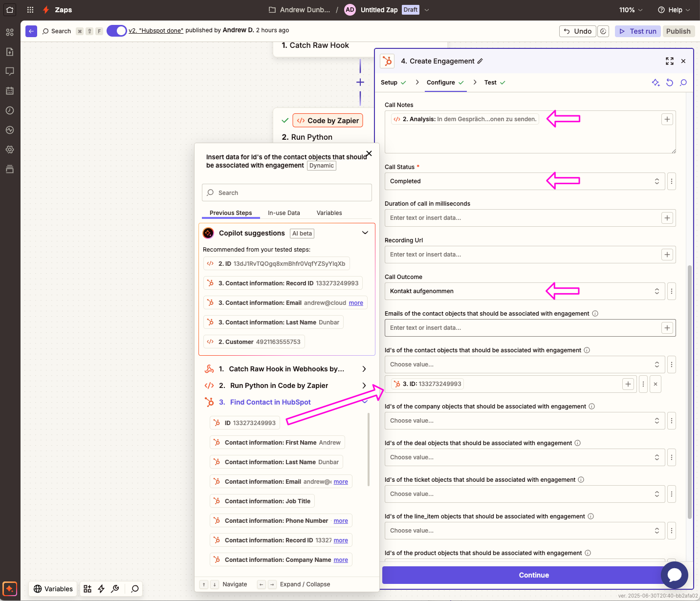Open the Call Outcome dropdown
The height and width of the screenshot is (601, 700).
pos(525,291)
